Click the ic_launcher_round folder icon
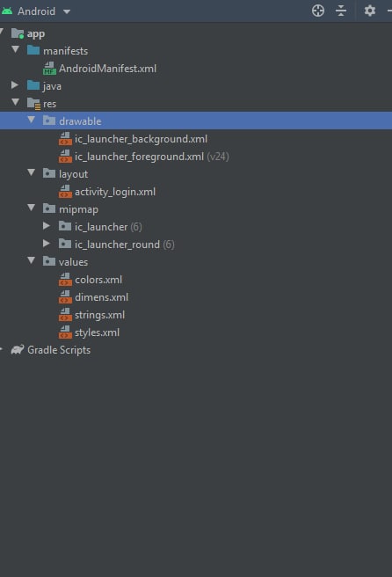The width and height of the screenshot is (392, 577). point(65,244)
